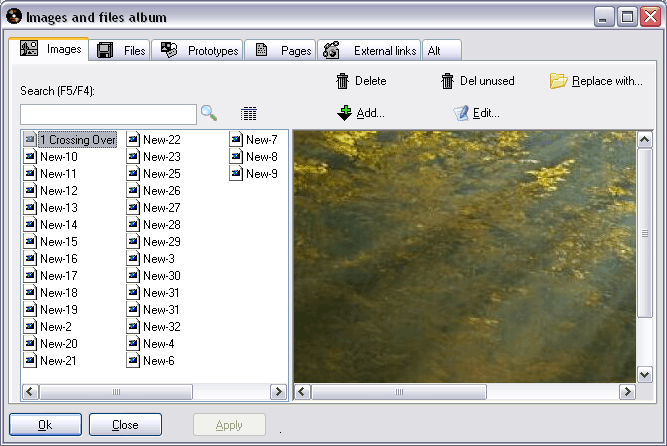Image resolution: width=667 pixels, height=446 pixels.
Task: Click the Close button
Action: coord(125,425)
